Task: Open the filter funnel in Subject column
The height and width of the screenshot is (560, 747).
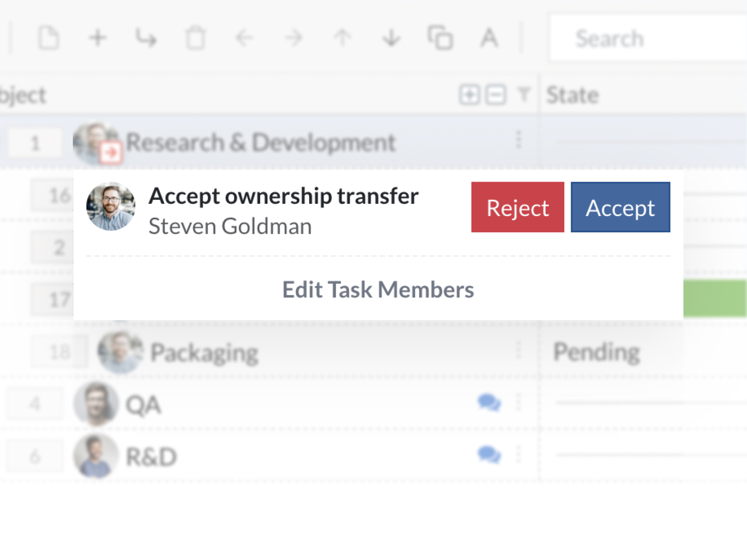Action: 524,95
